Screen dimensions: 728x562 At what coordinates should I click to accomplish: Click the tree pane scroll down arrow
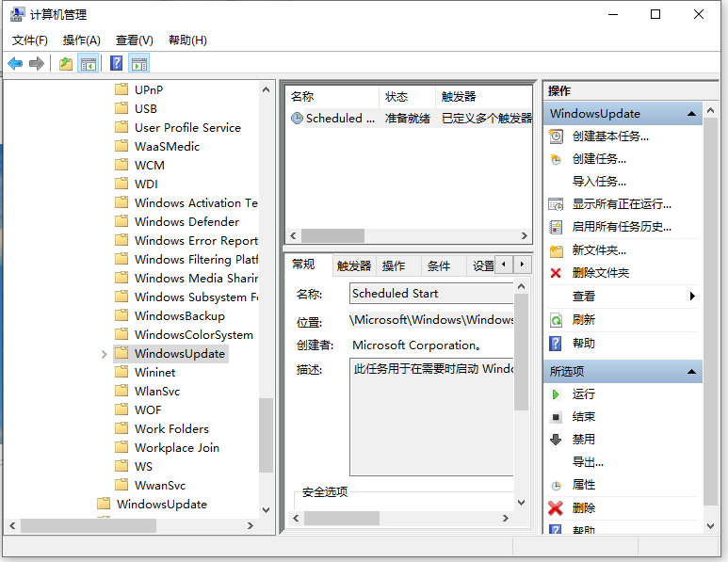[266, 510]
